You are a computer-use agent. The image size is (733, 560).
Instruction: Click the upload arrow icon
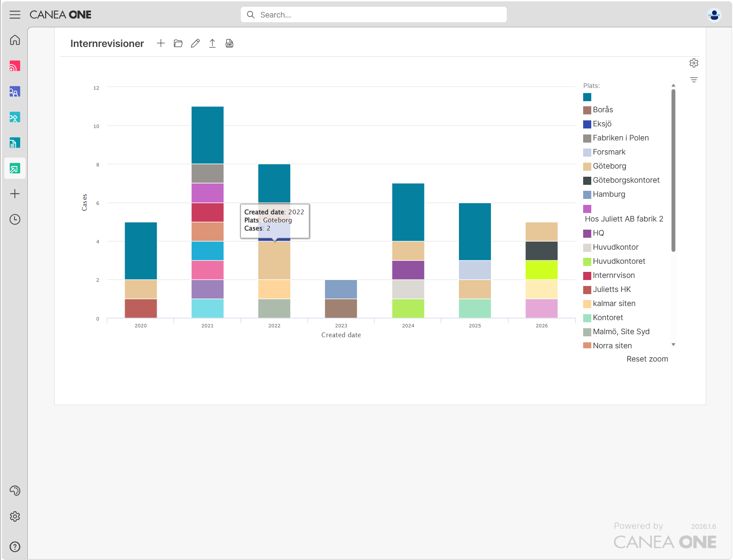(x=212, y=43)
